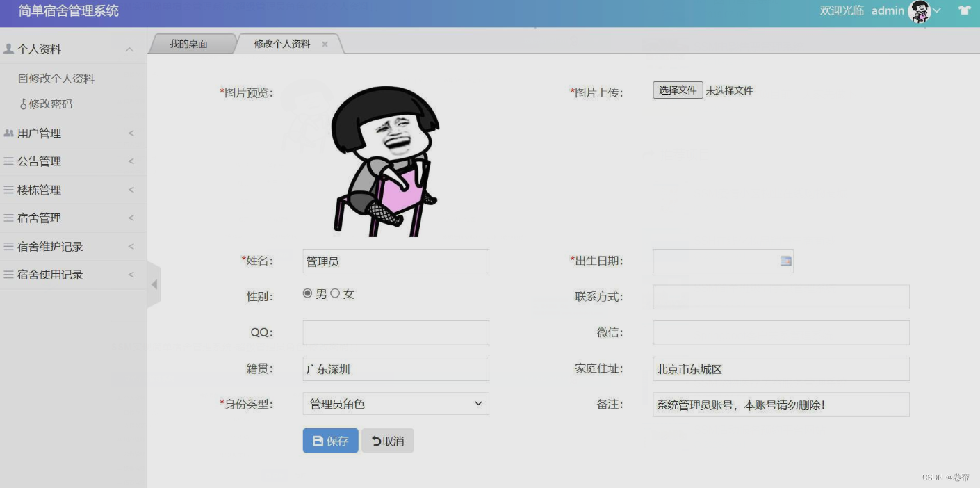Expand the 宿舍维护记录 menu

[x=131, y=246]
